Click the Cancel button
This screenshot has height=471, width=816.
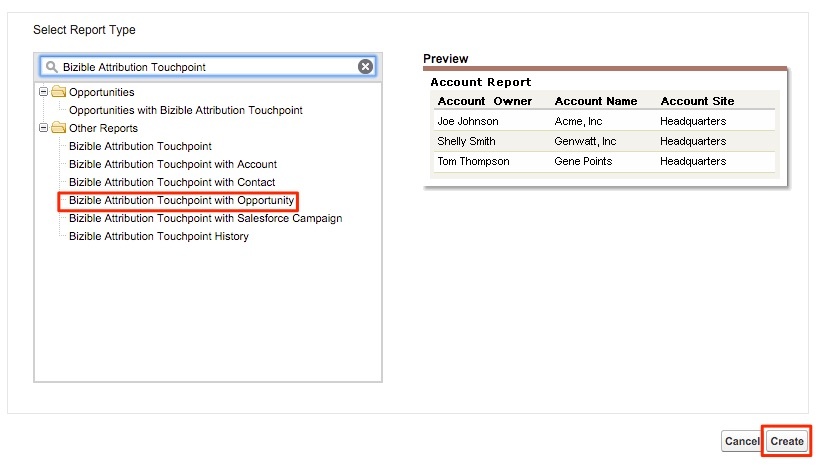[742, 441]
